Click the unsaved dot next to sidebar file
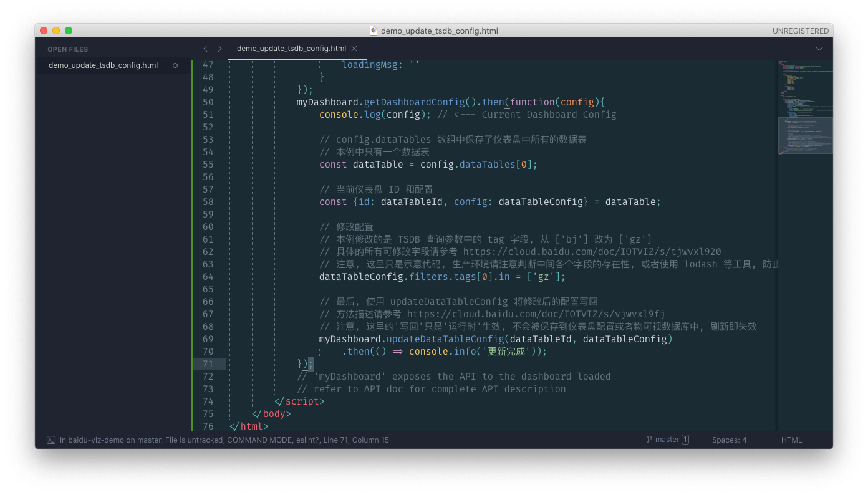 coord(175,65)
